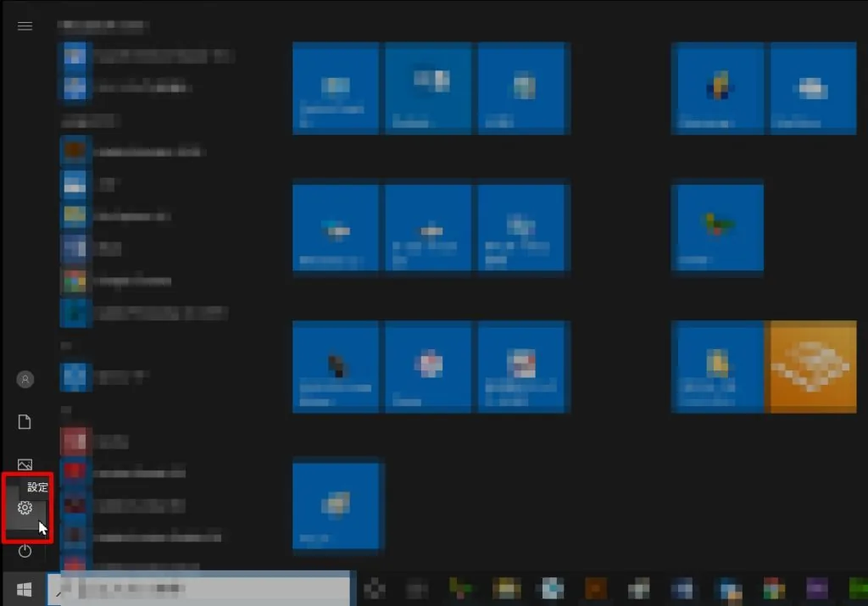Image resolution: width=868 pixels, height=606 pixels.
Task: Click the Windows Start button
Action: click(24, 590)
